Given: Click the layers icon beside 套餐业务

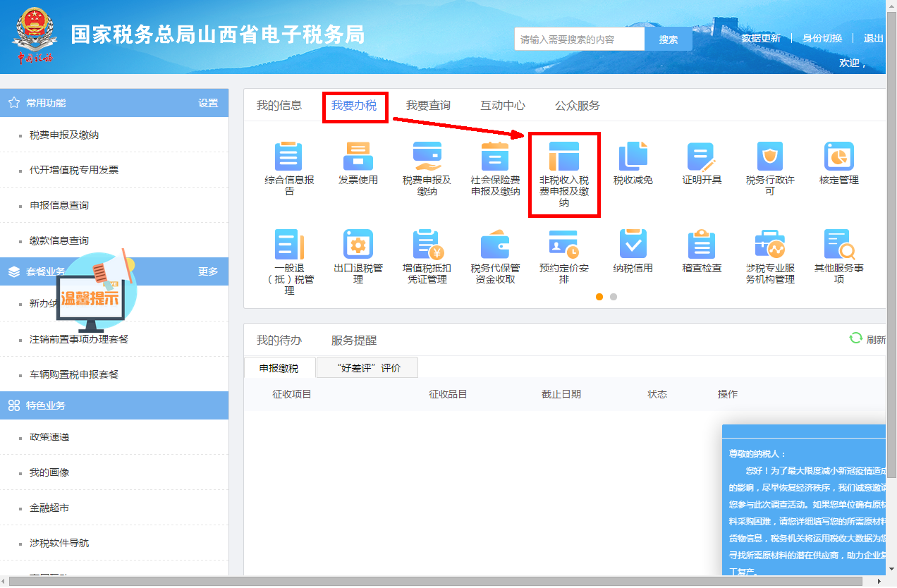Looking at the screenshot, I should 14,271.
